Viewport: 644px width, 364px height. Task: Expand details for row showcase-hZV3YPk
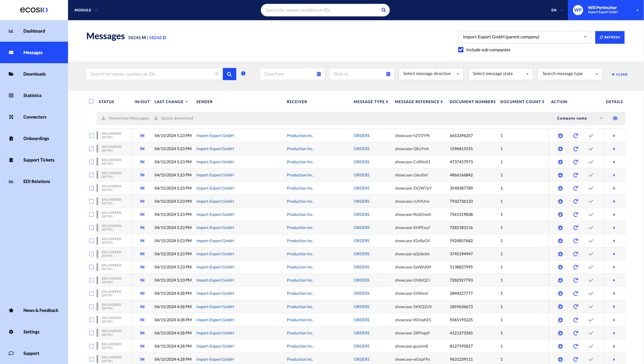pyautogui.click(x=614, y=135)
